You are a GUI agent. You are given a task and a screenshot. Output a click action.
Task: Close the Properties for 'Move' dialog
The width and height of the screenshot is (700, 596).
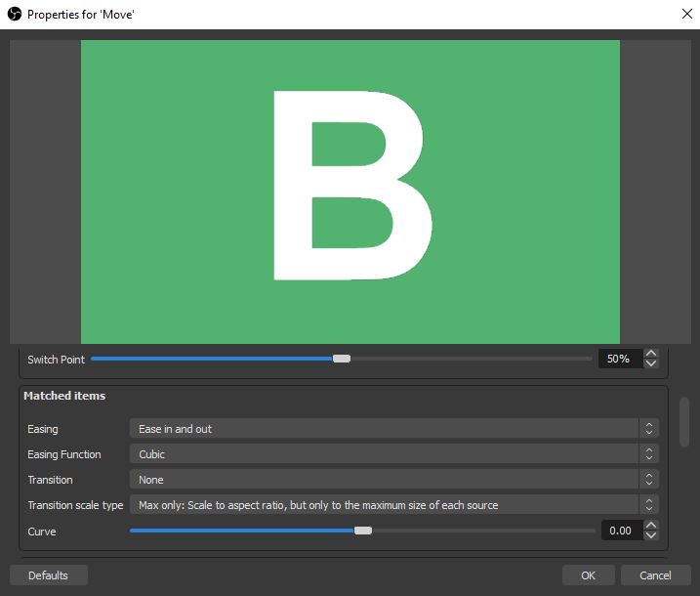coord(685,14)
